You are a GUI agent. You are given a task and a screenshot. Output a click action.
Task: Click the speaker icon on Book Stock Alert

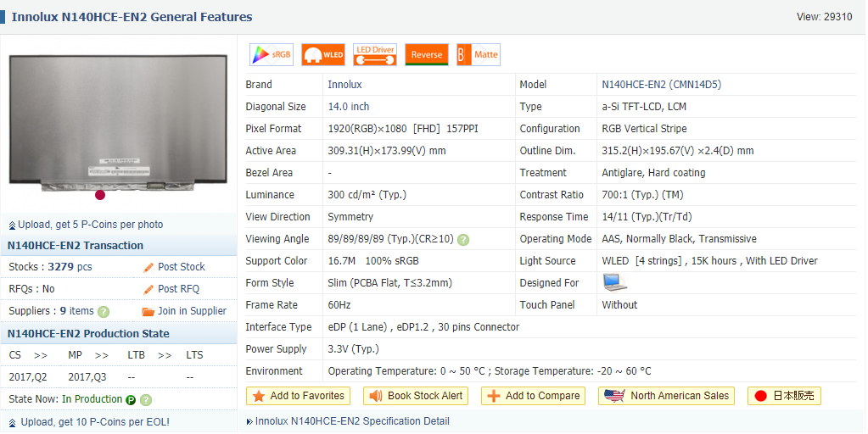(376, 396)
